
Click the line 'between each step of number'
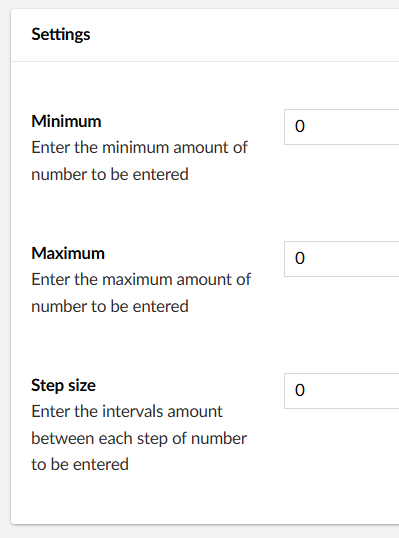coord(139,438)
